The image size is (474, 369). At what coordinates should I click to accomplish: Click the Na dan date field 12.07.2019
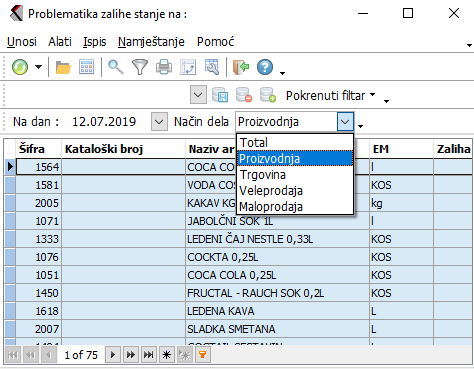click(x=104, y=122)
